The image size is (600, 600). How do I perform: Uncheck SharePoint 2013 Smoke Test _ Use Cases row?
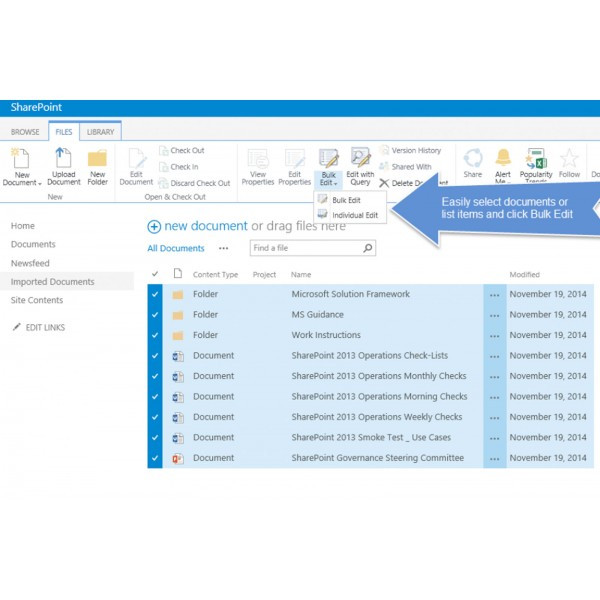click(155, 438)
